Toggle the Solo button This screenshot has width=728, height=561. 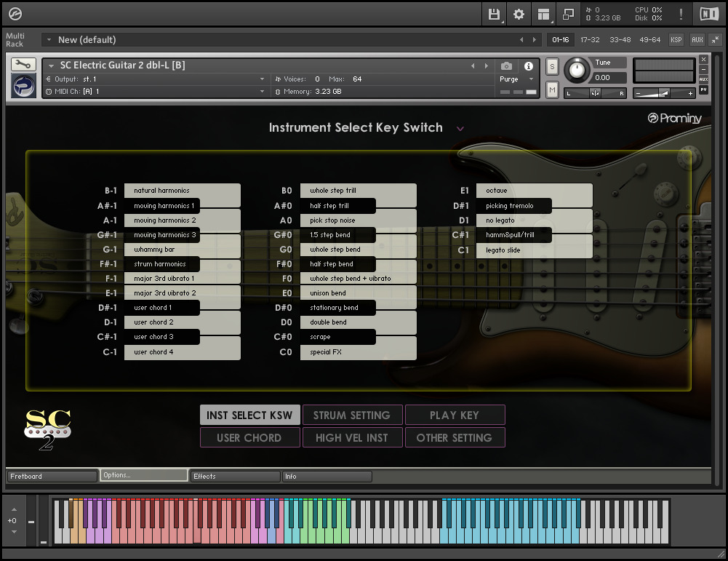tap(552, 66)
